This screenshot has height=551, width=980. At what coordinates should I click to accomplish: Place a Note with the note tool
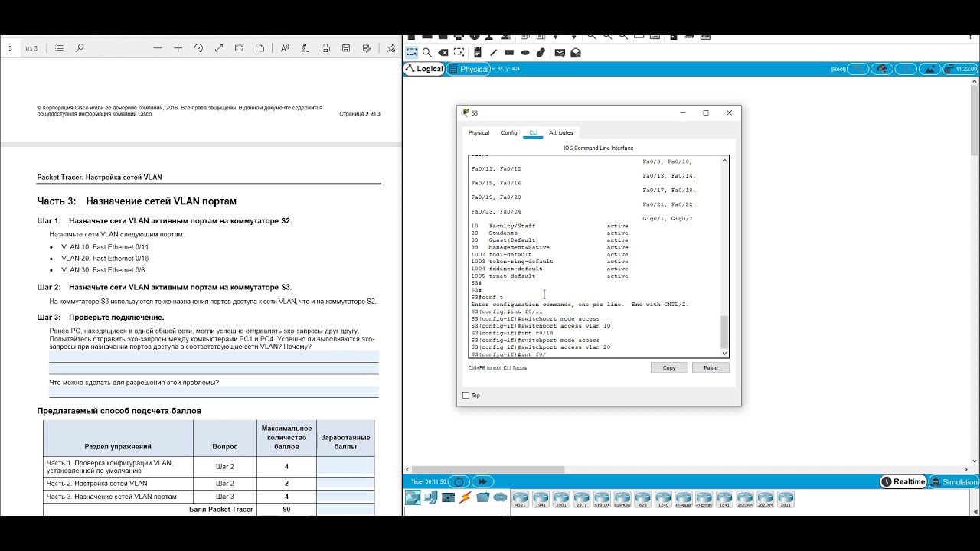[478, 53]
